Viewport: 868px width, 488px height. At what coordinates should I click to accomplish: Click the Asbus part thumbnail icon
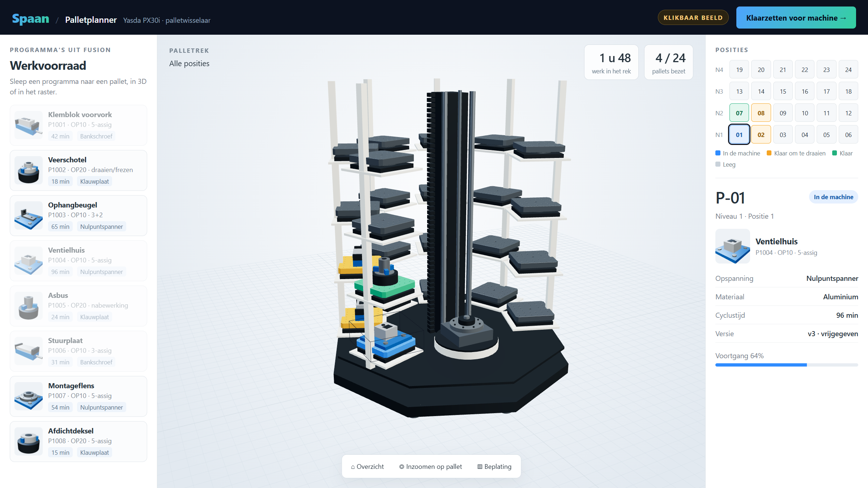(29, 306)
